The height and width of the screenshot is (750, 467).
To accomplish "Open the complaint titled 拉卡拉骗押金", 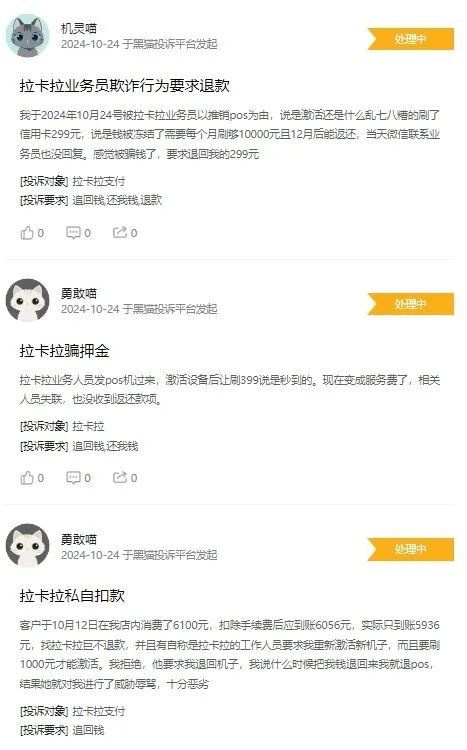I will click(64, 351).
